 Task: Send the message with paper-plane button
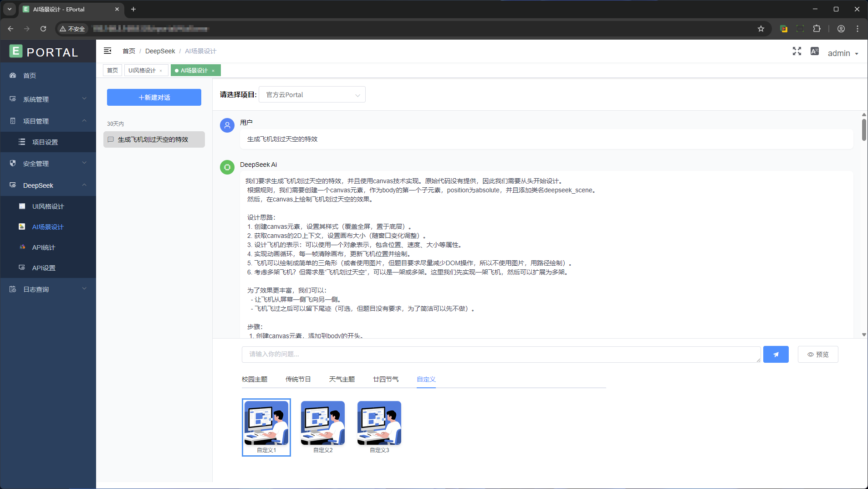(776, 354)
